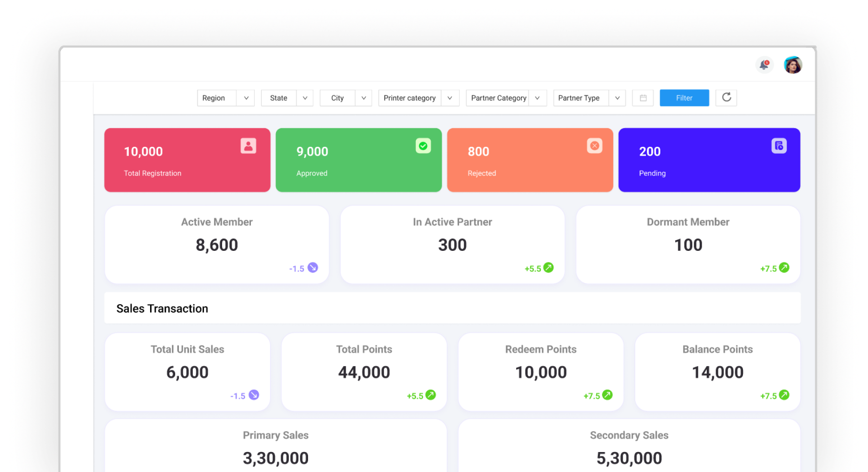Viewport: 868px width, 472px height.
Task: Click the Active Member down-trend arrow icon
Action: tap(313, 268)
